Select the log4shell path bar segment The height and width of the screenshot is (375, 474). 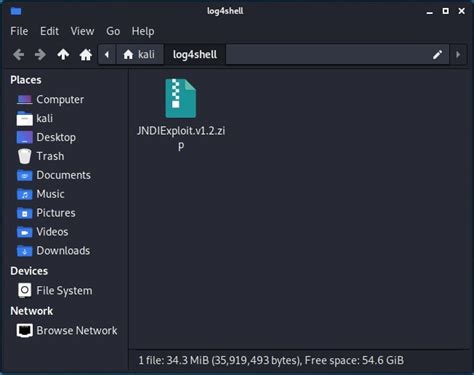pos(195,54)
